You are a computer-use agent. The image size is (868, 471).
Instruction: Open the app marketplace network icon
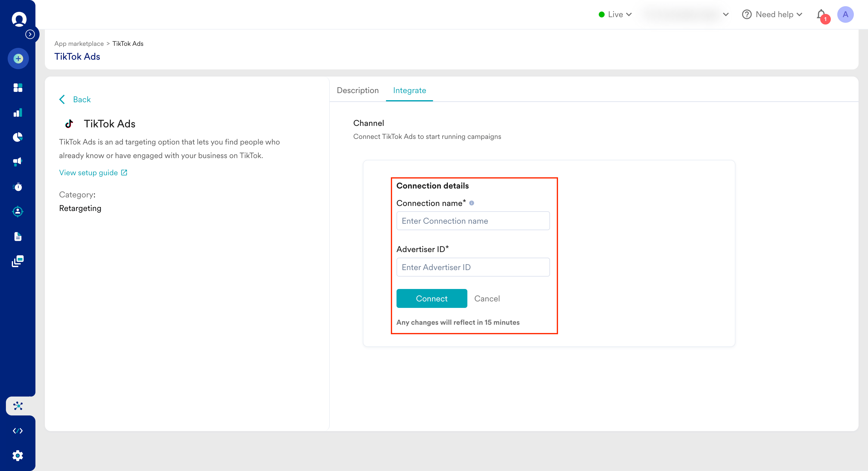[18, 406]
